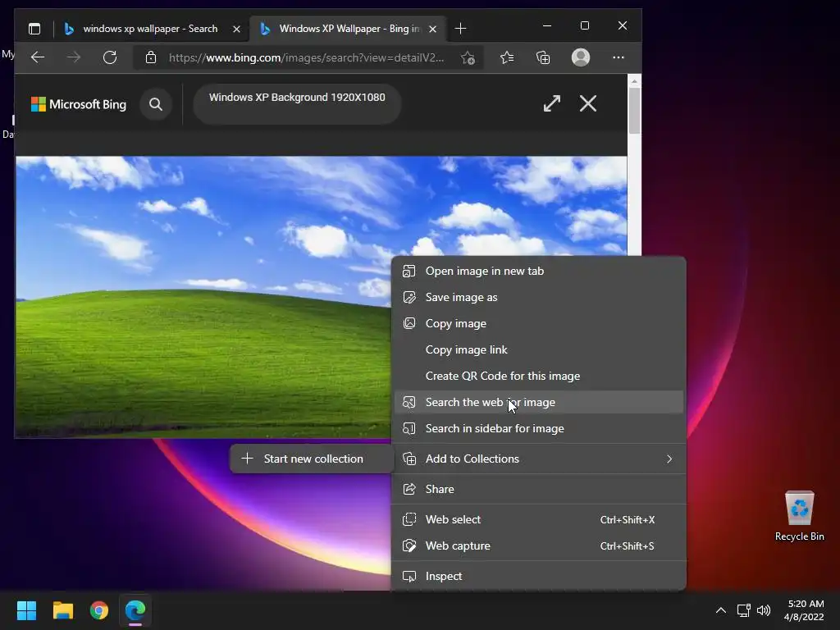
Task: Refresh the current page
Action: tap(110, 57)
